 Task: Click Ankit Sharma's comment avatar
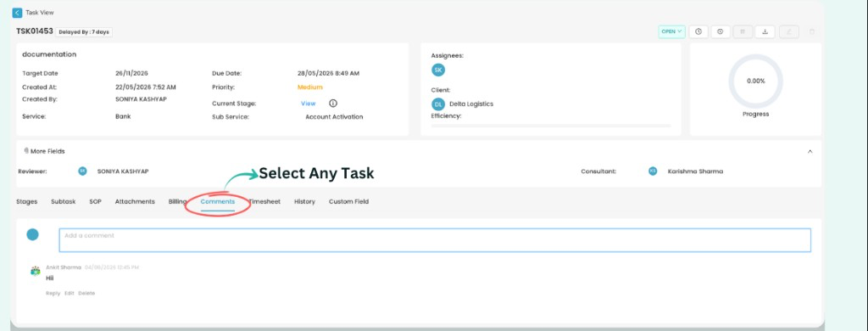[36, 271]
